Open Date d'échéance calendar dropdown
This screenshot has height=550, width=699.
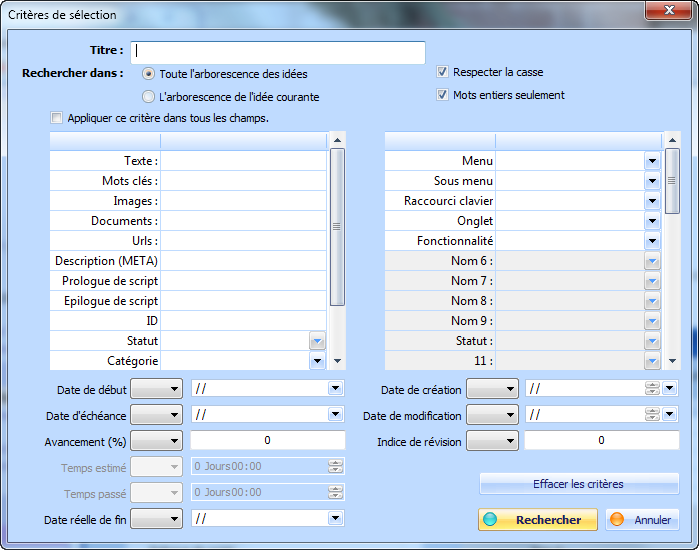335,414
